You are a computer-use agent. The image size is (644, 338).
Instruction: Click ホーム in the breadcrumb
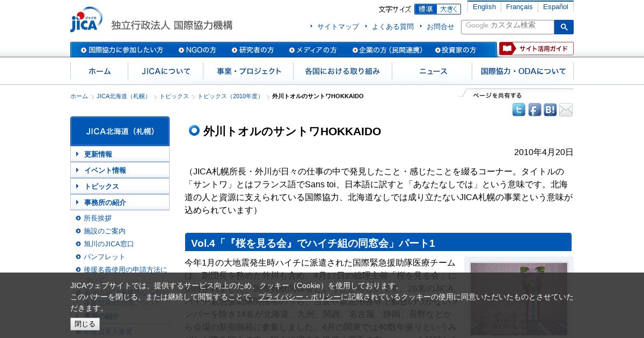(79, 96)
